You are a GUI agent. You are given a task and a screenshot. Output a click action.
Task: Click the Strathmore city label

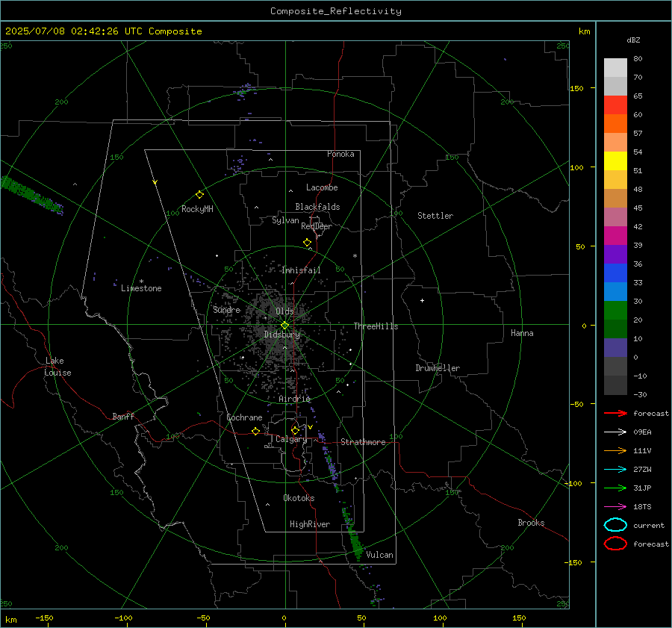363,442
